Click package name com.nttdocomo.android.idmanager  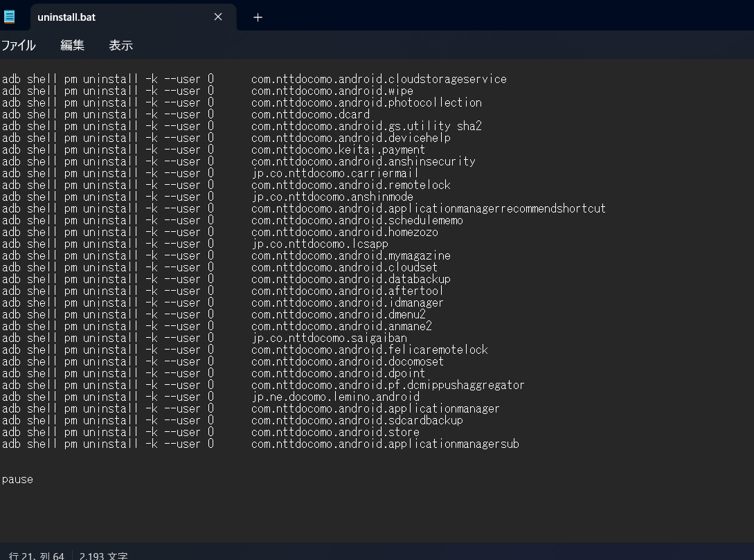tap(347, 302)
